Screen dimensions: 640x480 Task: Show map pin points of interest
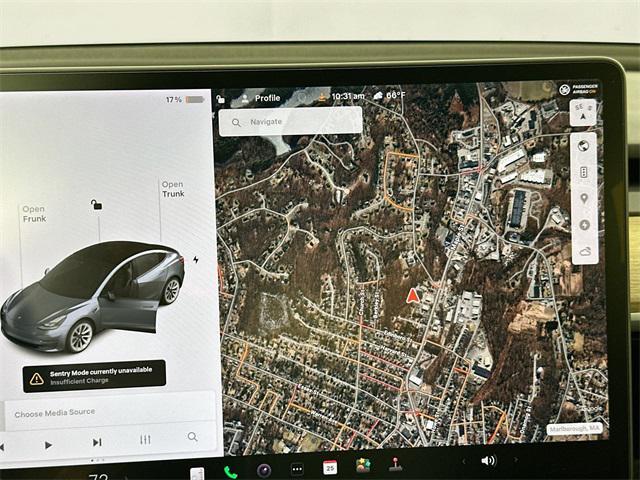coord(584,199)
